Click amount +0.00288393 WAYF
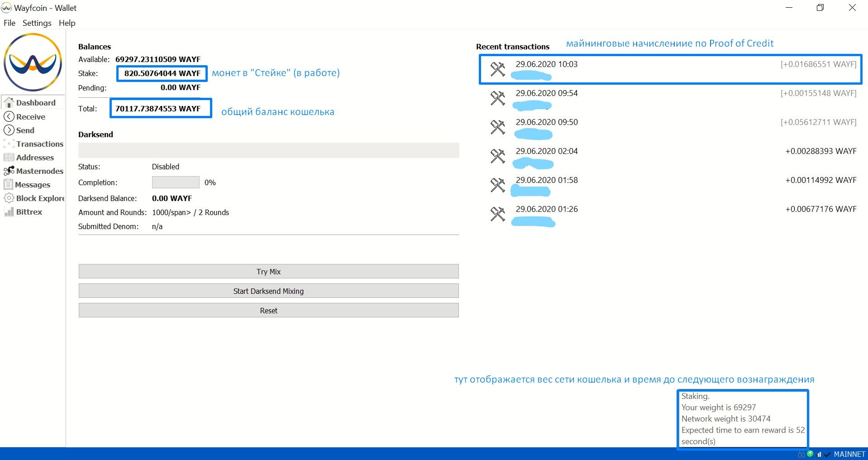This screenshot has height=460, width=868. coord(821,151)
